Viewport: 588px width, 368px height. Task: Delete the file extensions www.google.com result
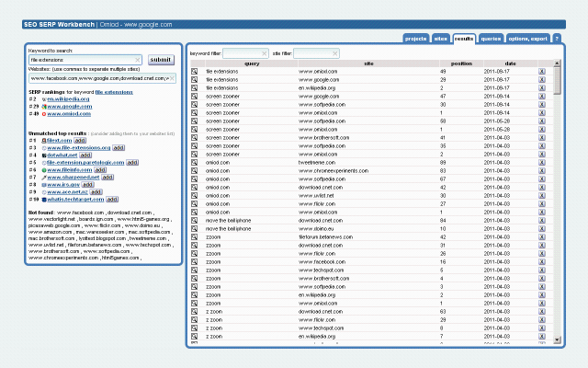pos(542,80)
